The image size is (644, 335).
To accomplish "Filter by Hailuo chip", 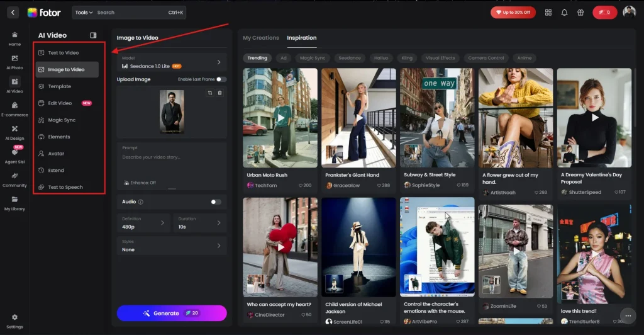I will pyautogui.click(x=381, y=58).
